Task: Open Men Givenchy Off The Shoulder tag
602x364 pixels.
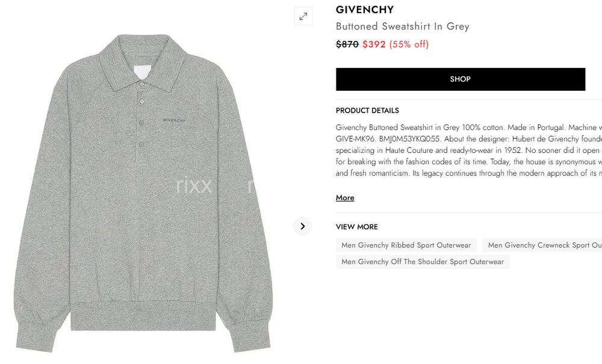Action: [x=423, y=262]
